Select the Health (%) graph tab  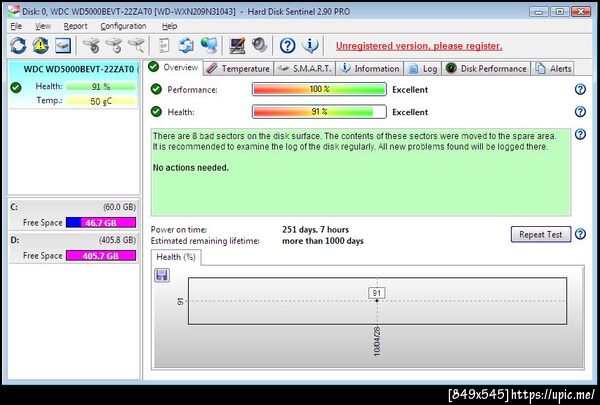176,257
